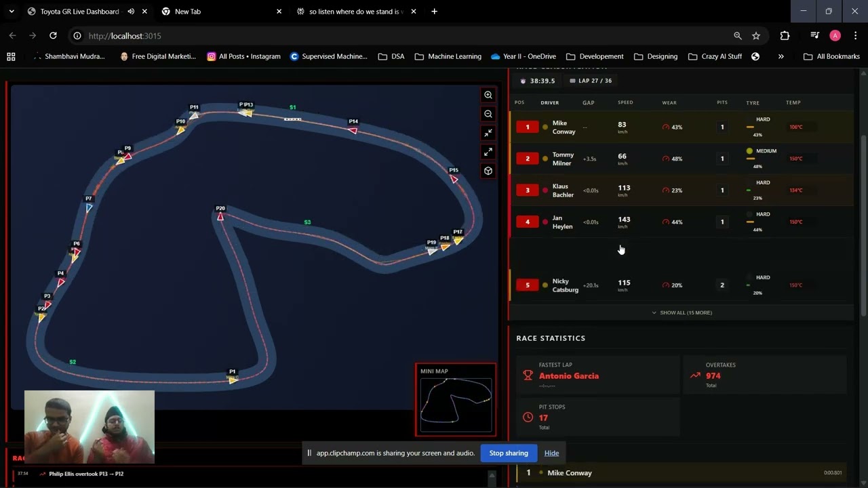Open the DSA bookmark folder
868x488 pixels.
(x=391, y=56)
